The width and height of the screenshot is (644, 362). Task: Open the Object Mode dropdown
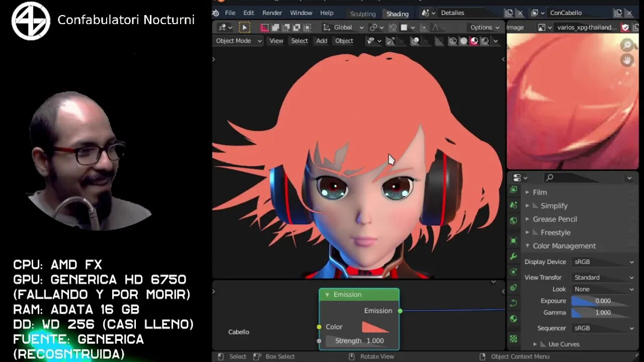238,41
